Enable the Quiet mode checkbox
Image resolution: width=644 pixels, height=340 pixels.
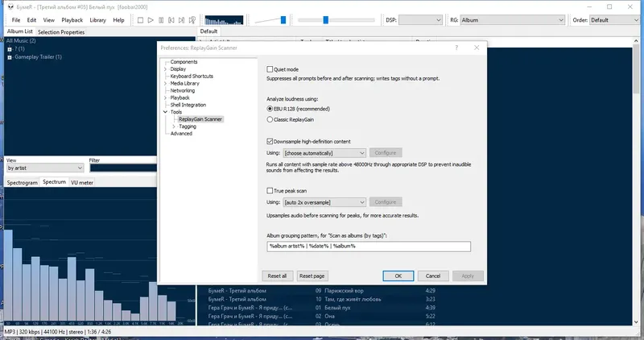click(270, 69)
